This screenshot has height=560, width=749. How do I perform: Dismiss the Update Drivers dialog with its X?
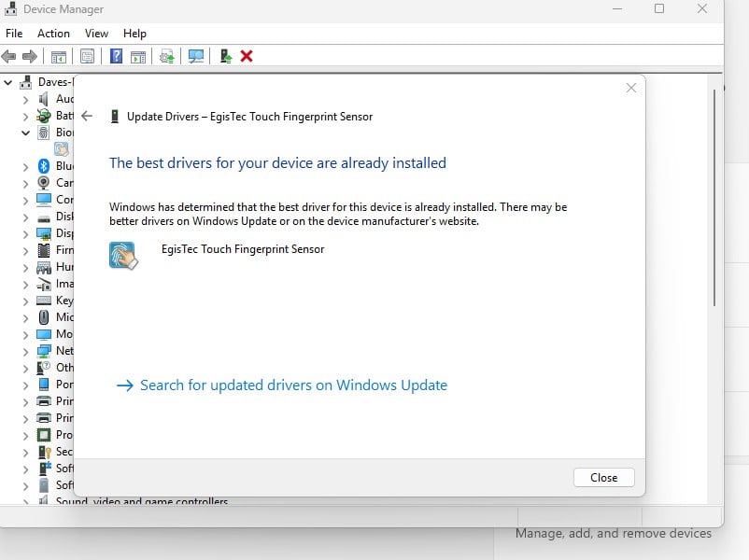(631, 88)
